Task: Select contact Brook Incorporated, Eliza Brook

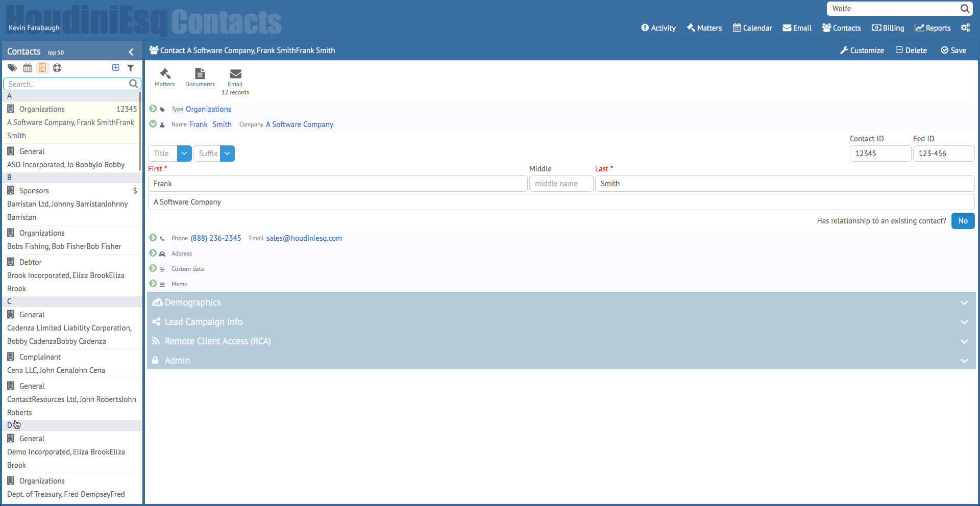Action: 71,275
